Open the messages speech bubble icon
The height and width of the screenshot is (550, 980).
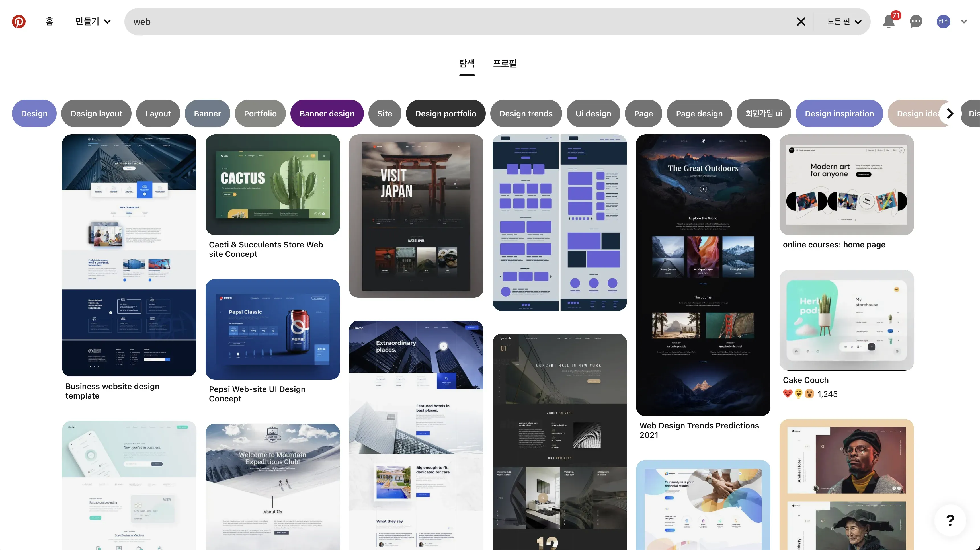[x=916, y=22]
